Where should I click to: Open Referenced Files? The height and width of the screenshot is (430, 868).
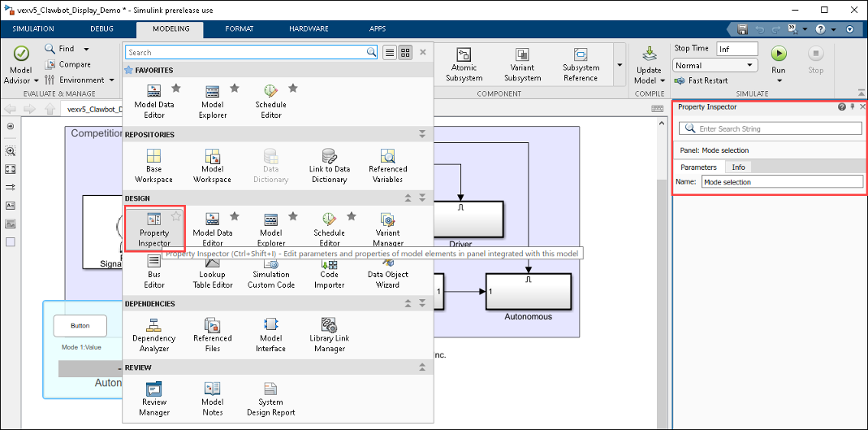click(213, 335)
